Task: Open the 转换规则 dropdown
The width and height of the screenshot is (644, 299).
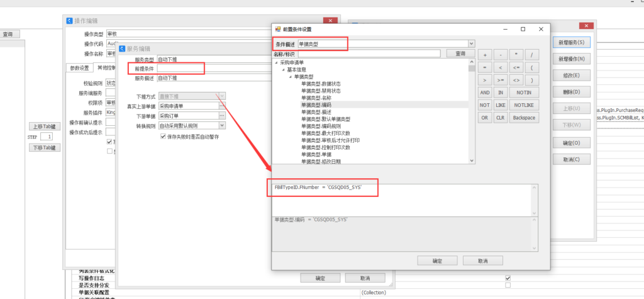Action: coord(222,125)
